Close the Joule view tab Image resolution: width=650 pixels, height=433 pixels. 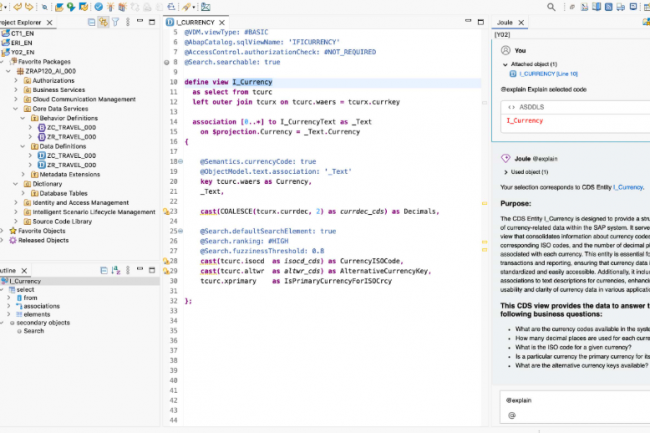tap(521, 22)
